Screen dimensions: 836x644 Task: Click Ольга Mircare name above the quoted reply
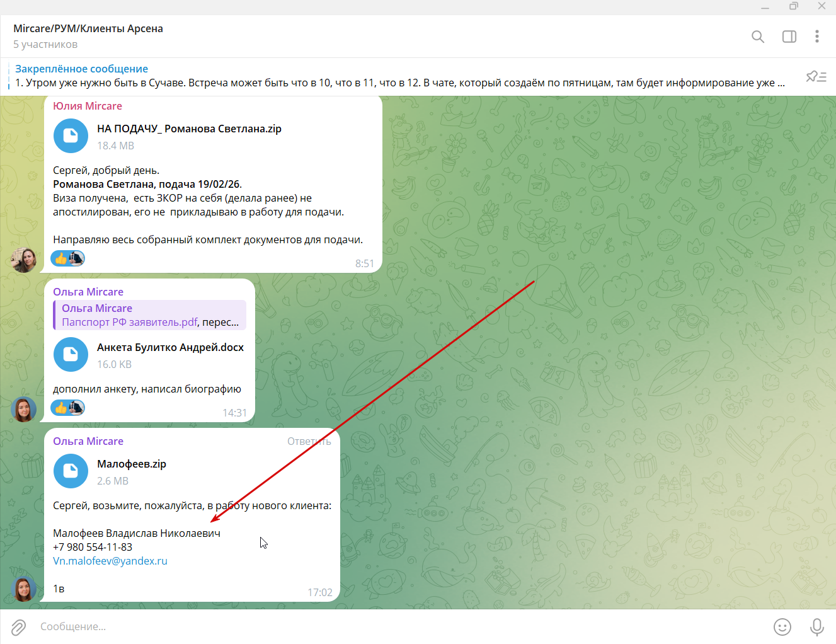(88, 292)
